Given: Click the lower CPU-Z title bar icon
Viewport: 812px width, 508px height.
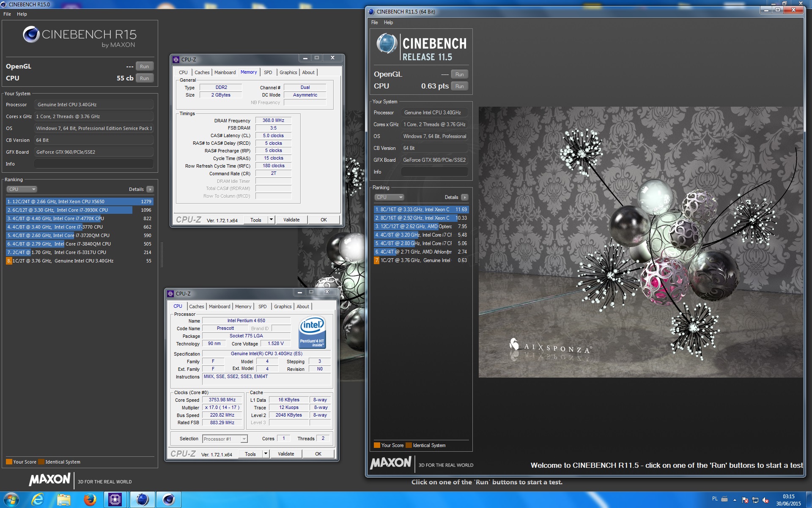Looking at the screenshot, I should coord(170,293).
